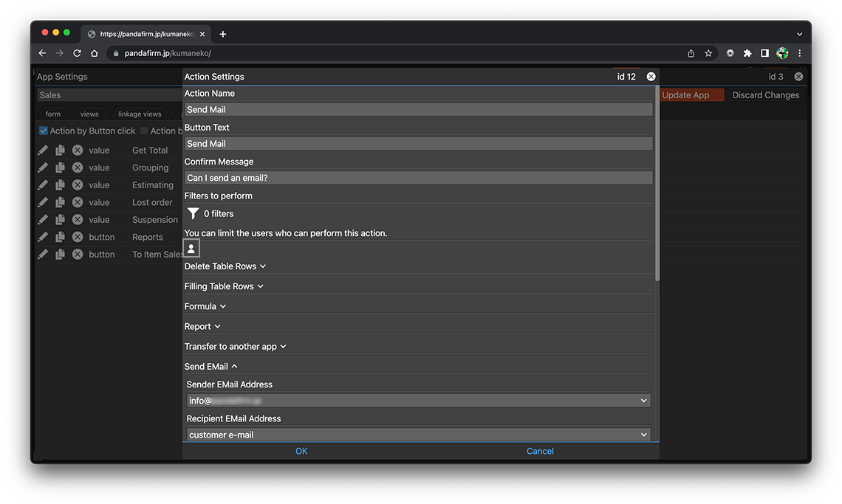Bookmark this page with the star icon
The image size is (842, 504).
coord(708,53)
